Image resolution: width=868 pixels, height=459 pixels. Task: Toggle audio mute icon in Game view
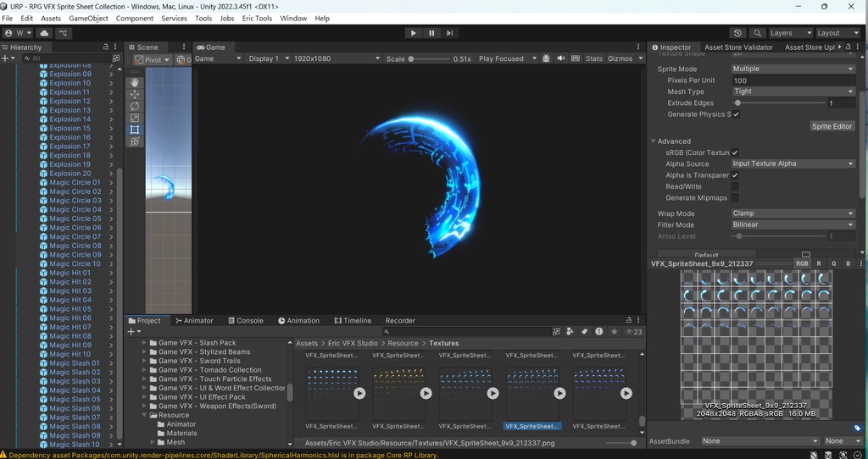click(x=561, y=58)
